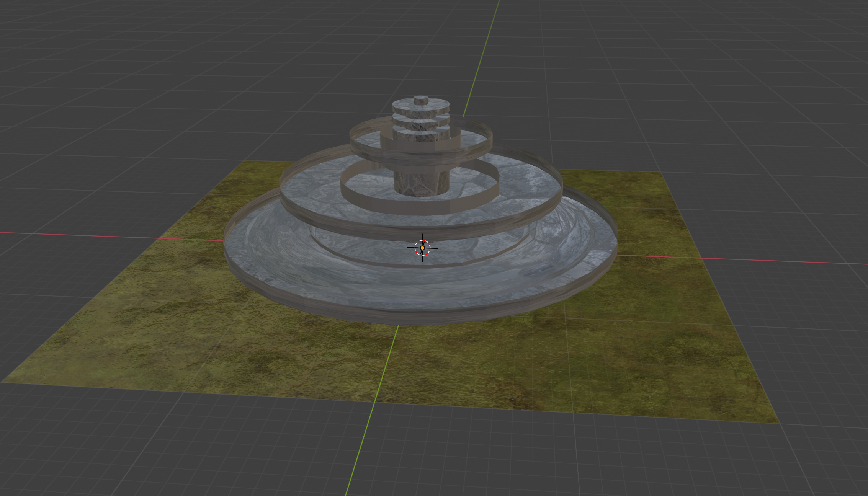Select the small top cap cylinder of fountain

[420, 100]
